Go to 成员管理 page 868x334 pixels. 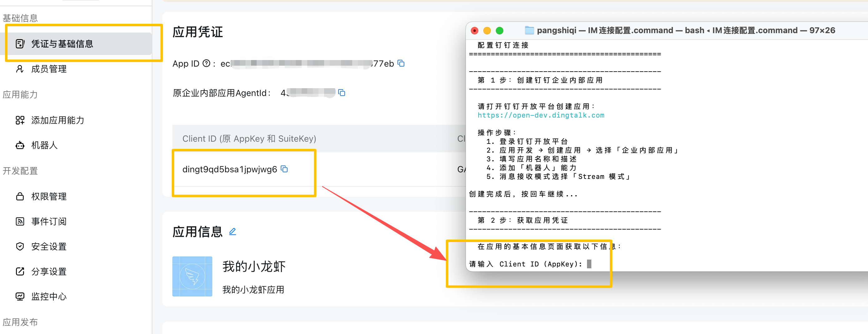coord(49,69)
